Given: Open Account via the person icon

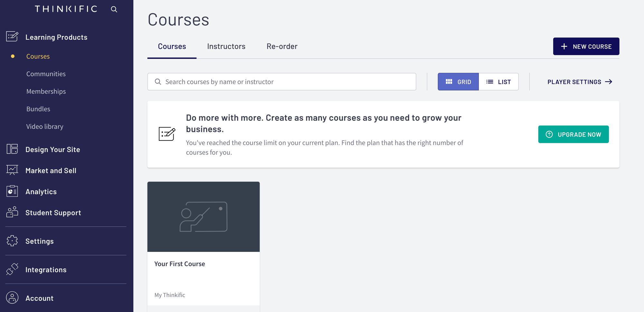Looking at the screenshot, I should (12, 298).
